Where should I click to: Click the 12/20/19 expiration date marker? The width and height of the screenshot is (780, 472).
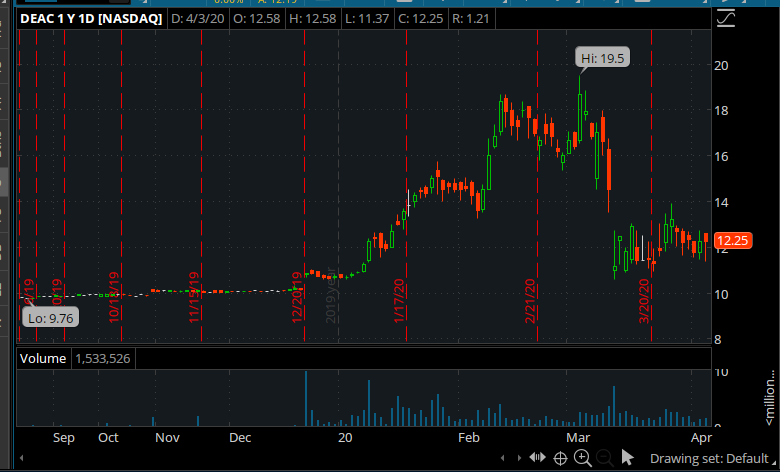297,297
